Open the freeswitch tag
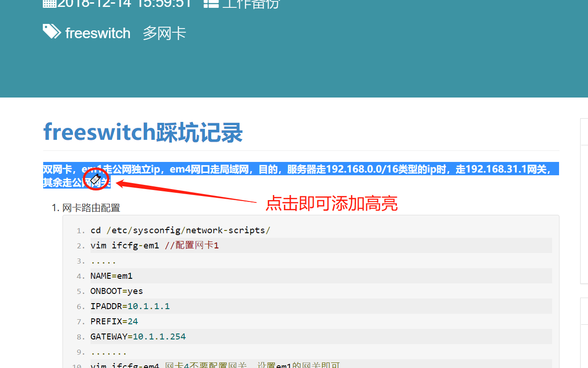The width and height of the screenshot is (588, 368). 98,33
